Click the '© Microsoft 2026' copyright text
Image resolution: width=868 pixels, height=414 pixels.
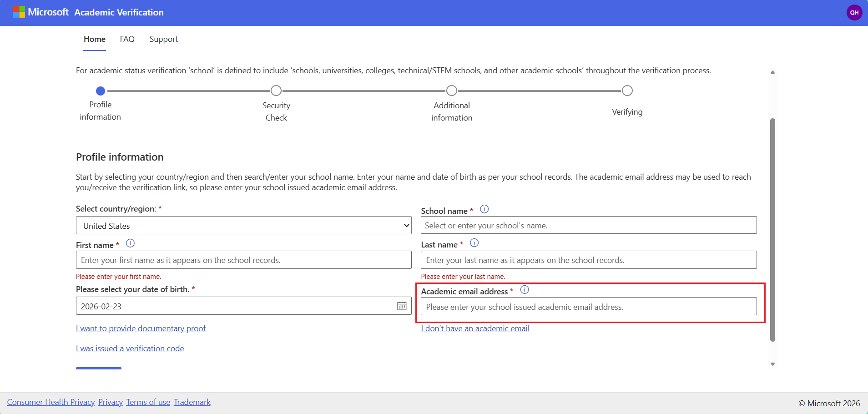pos(829,403)
